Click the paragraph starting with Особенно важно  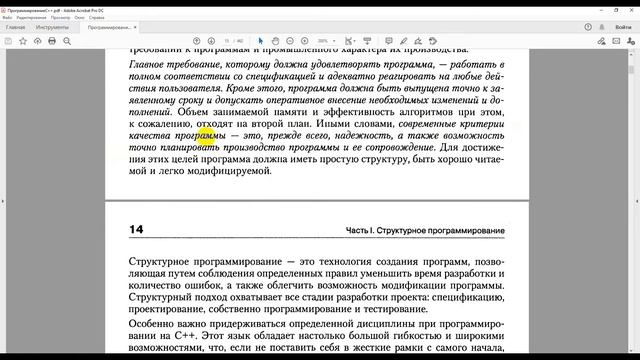[316, 336]
